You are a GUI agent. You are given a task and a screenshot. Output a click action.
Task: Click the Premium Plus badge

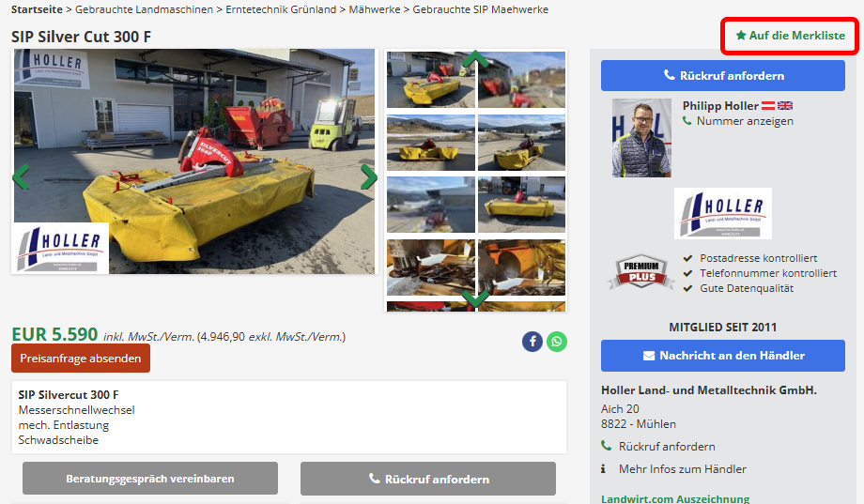640,272
